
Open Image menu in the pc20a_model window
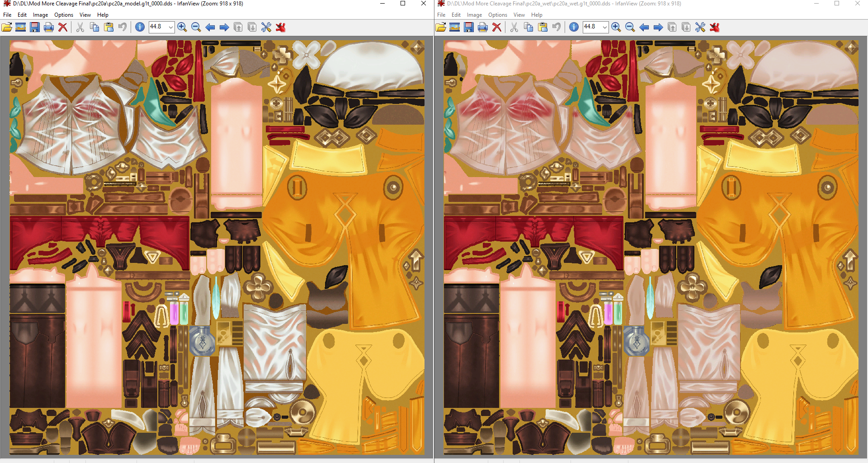tap(40, 15)
